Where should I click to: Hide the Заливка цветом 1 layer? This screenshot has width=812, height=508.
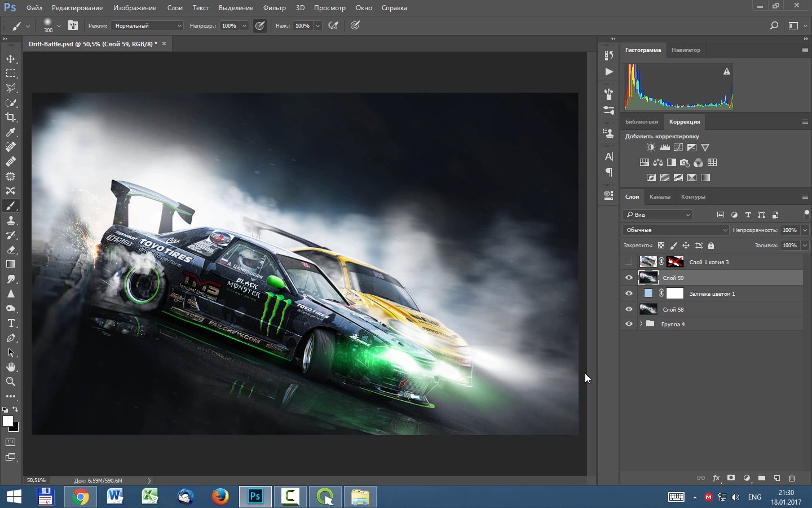629,294
